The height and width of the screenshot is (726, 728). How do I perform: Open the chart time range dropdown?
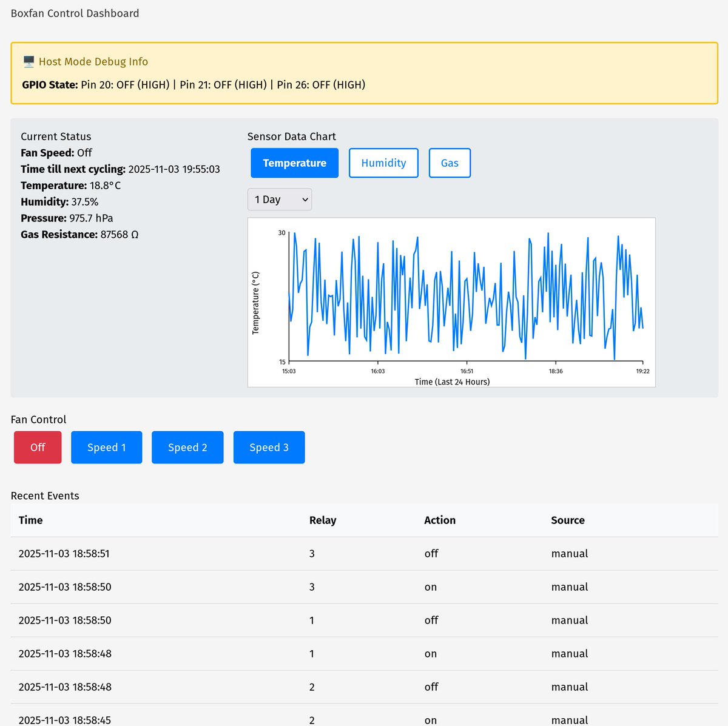tap(279, 199)
